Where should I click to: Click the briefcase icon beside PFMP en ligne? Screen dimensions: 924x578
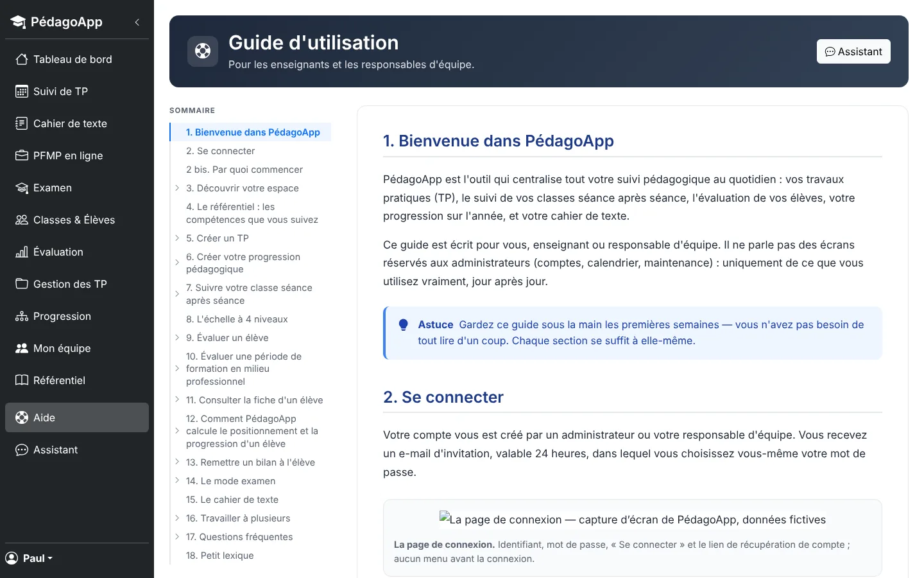22,155
